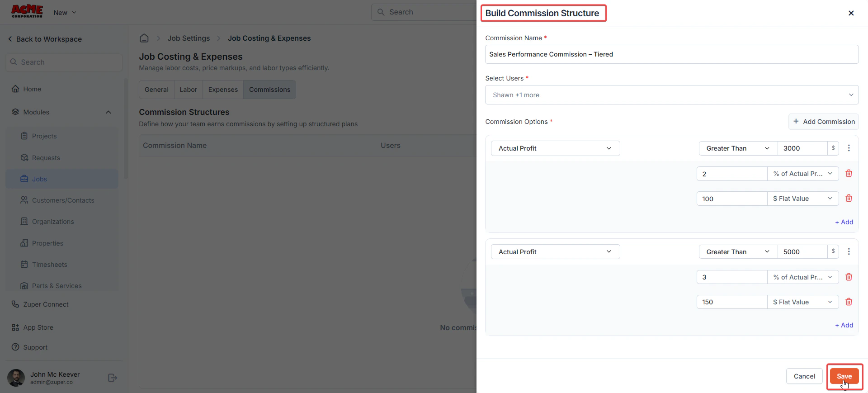868x393 pixels.
Task: Open Greater Than dropdown for 5000 row
Action: click(x=738, y=252)
